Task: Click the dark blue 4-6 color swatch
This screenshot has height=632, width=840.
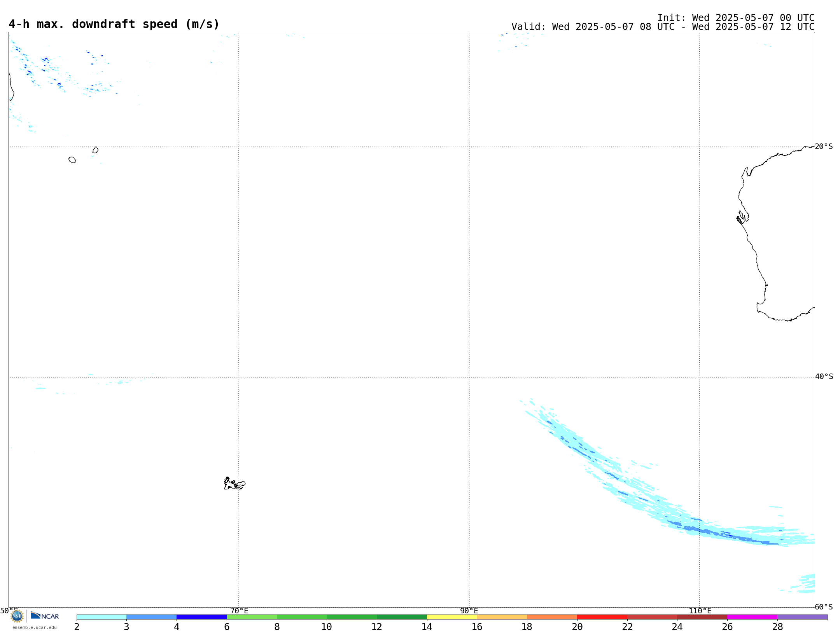Action: click(201, 617)
